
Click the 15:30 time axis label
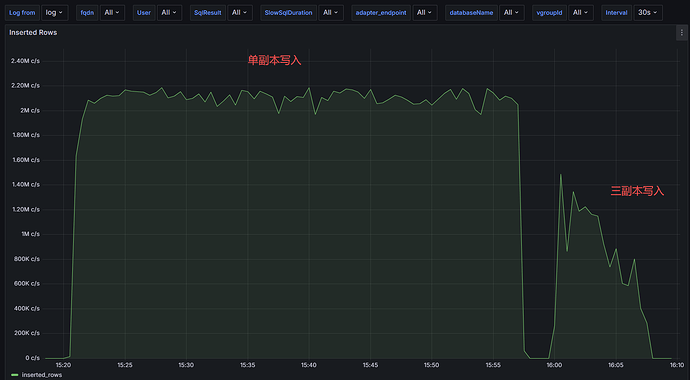[x=187, y=365]
